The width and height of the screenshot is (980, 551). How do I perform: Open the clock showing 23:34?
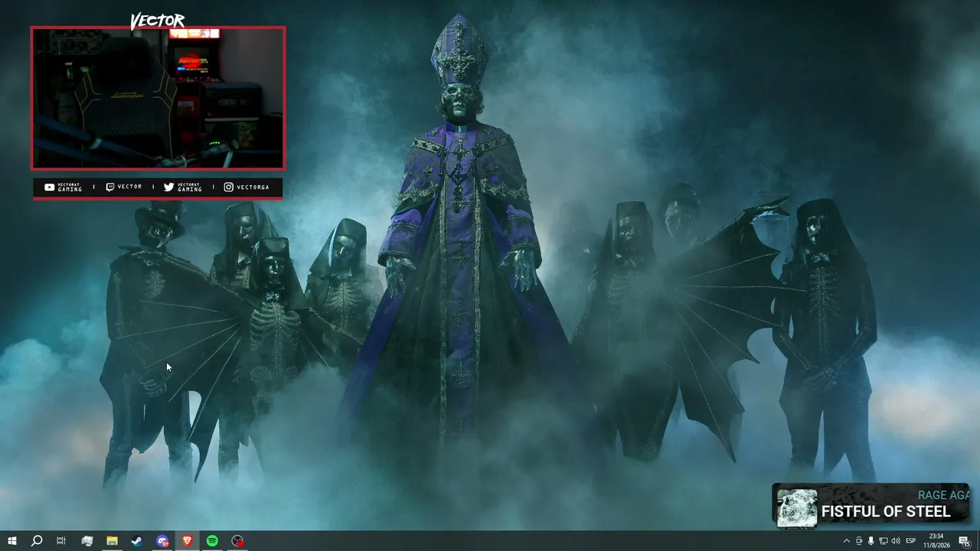pos(936,541)
